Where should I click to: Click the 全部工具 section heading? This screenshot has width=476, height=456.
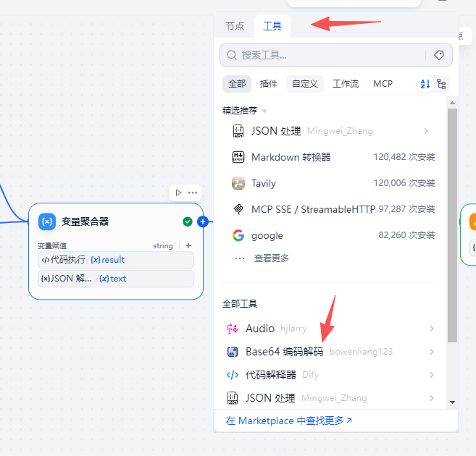(240, 303)
